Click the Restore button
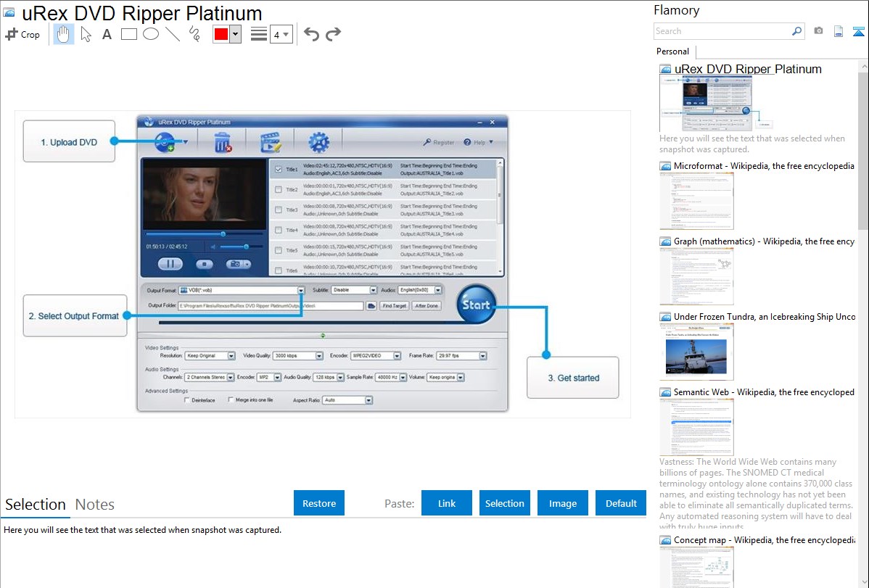 coord(319,503)
